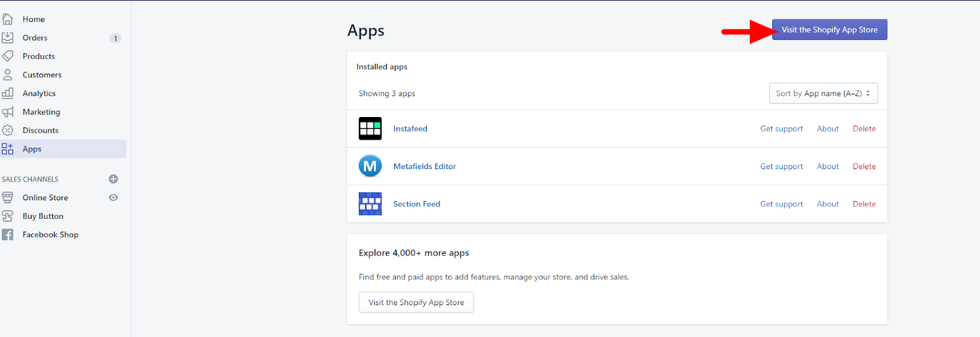Get support for Instafeed

(x=782, y=129)
